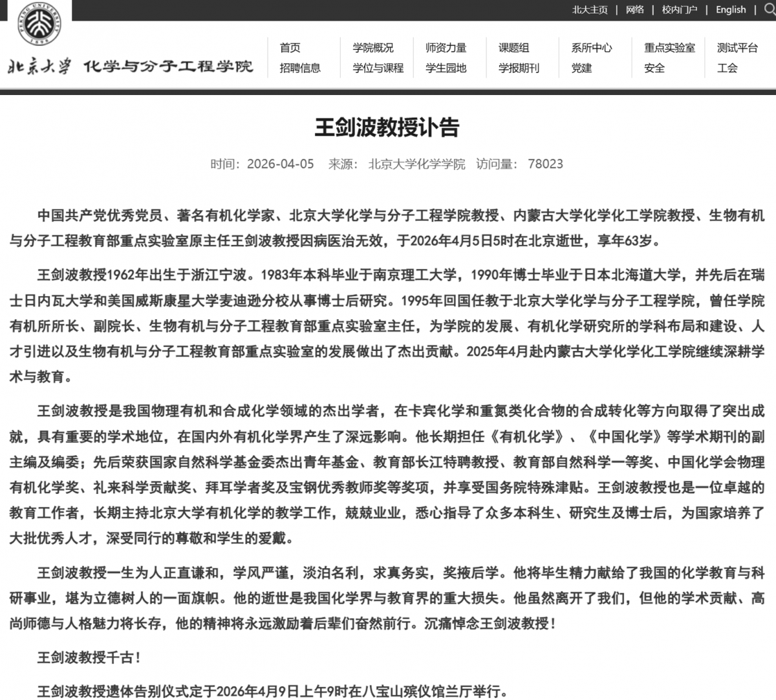Open the 课题组 menu item
Viewport: 776px width, 700px height.
(x=514, y=48)
